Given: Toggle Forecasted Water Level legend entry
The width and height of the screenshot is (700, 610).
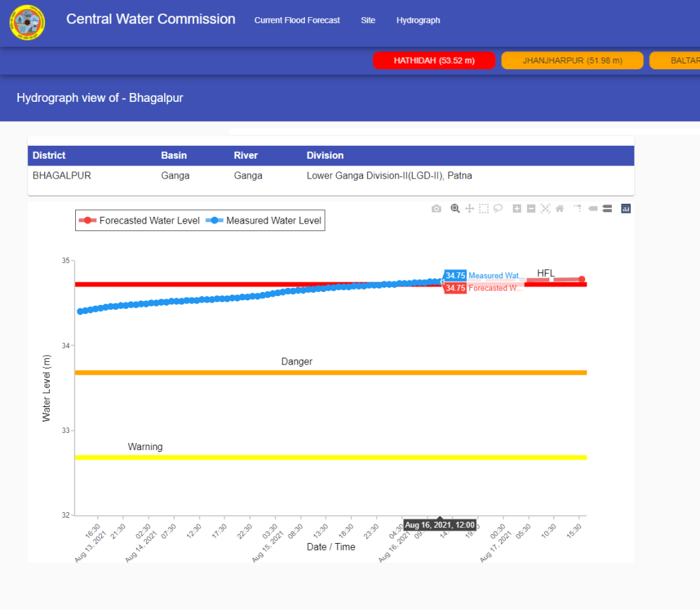Looking at the screenshot, I should tap(140, 220).
